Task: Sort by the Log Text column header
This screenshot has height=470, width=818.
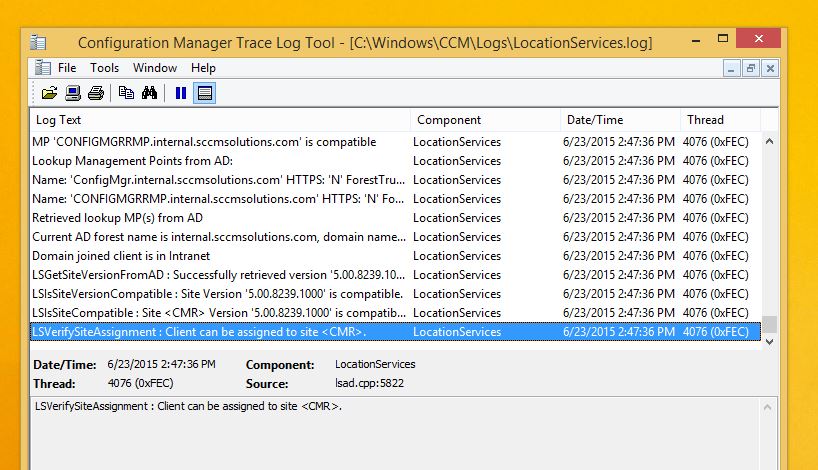Action: point(220,120)
